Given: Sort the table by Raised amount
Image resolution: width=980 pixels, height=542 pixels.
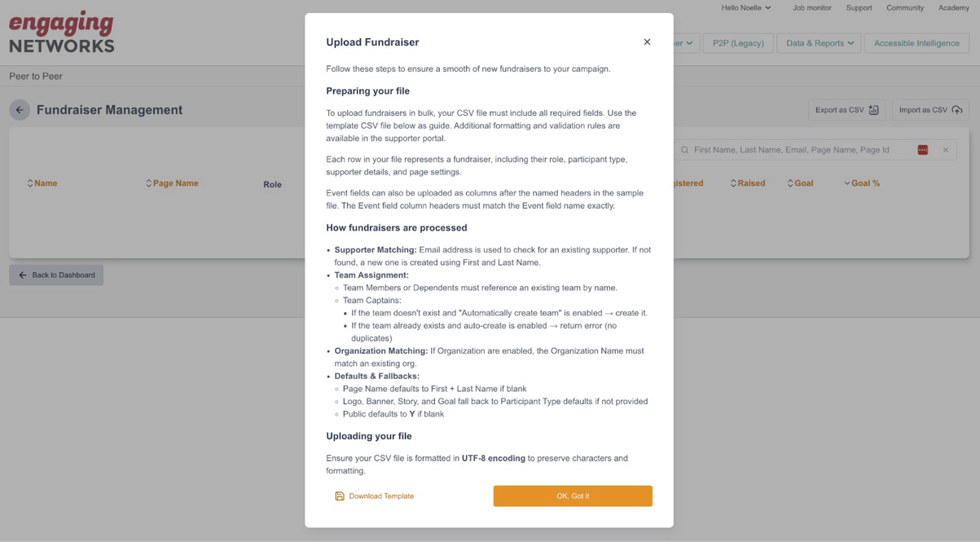Looking at the screenshot, I should coord(747,183).
